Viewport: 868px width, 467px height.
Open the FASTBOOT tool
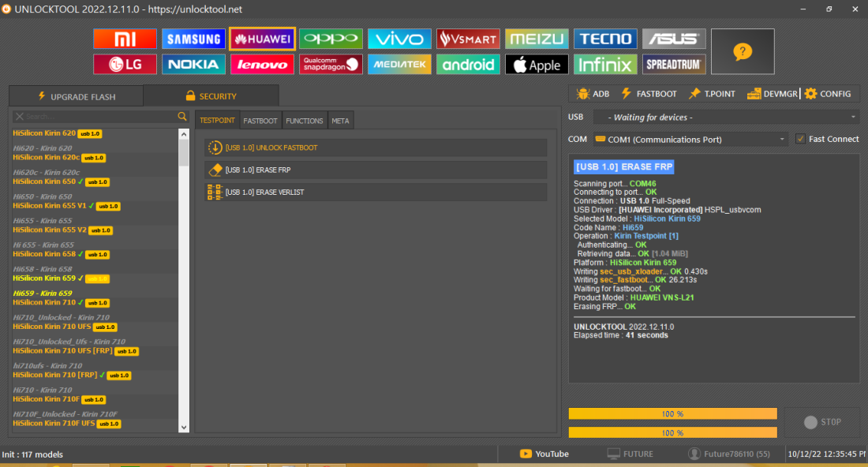(x=649, y=94)
